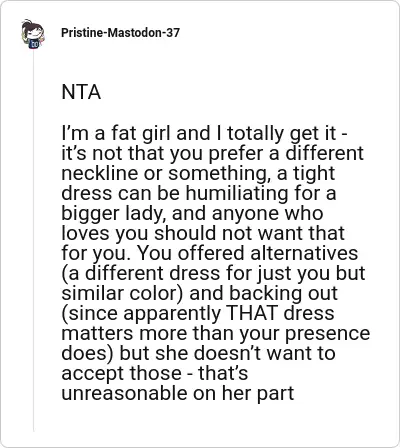Screen dimensions: 400x448
Task: Click the word THAT in capitals
Action: click(252, 313)
